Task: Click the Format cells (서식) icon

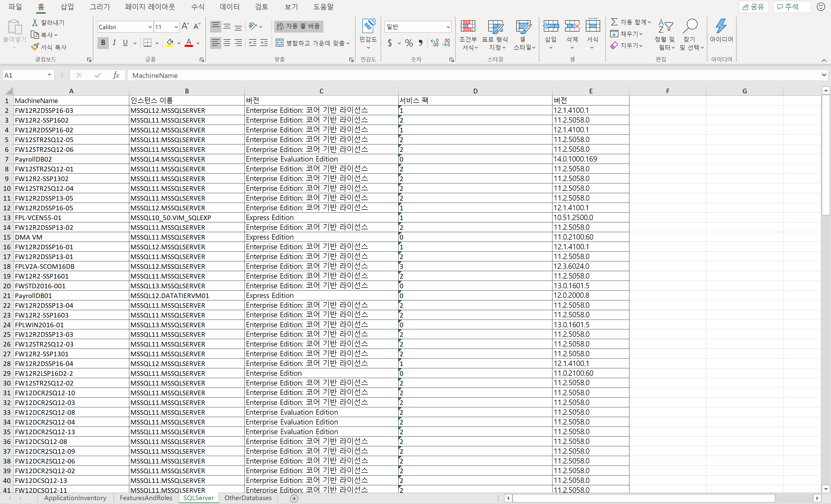Action: [592, 26]
